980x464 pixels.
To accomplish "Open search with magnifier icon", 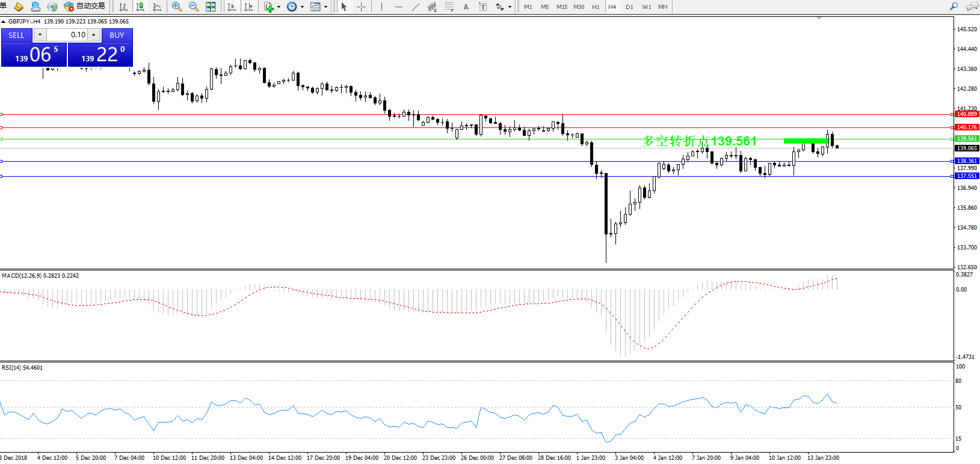I will coord(954,7).
